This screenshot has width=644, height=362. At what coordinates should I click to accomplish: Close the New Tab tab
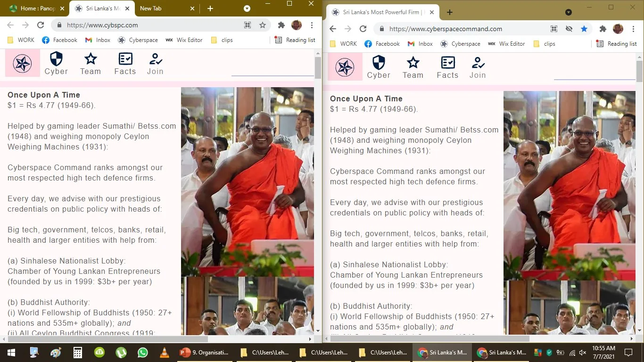pos(192,8)
